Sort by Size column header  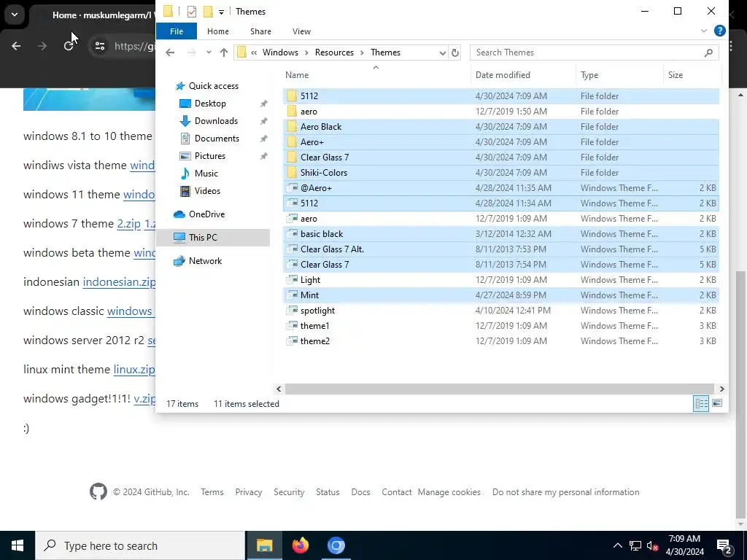[x=675, y=75]
